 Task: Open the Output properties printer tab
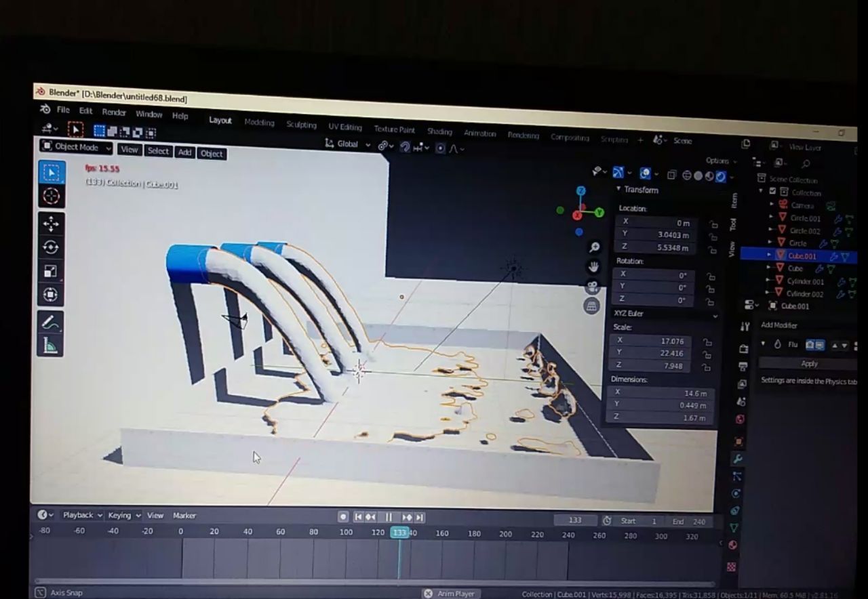743,367
